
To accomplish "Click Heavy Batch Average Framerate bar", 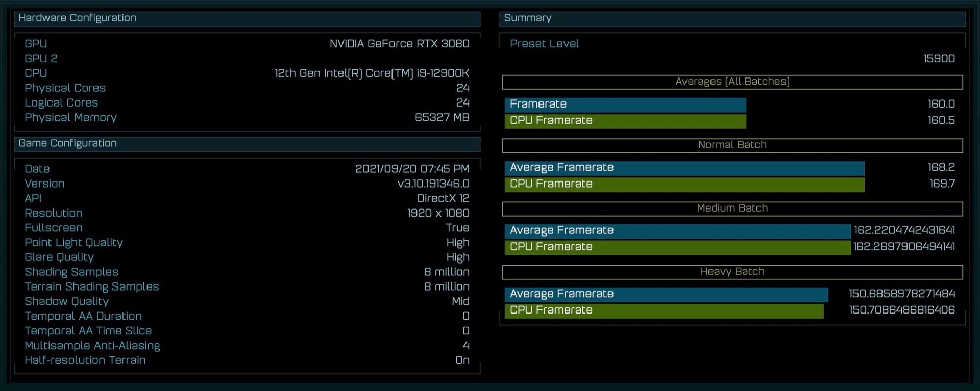I will click(666, 294).
